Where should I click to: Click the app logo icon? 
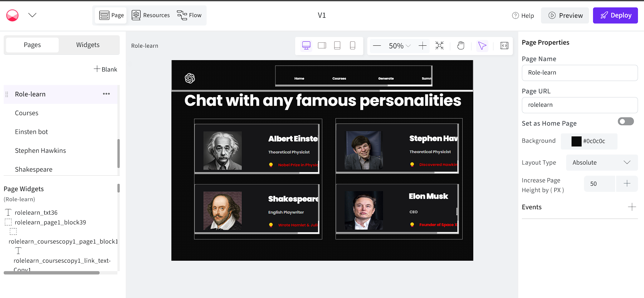(12, 15)
